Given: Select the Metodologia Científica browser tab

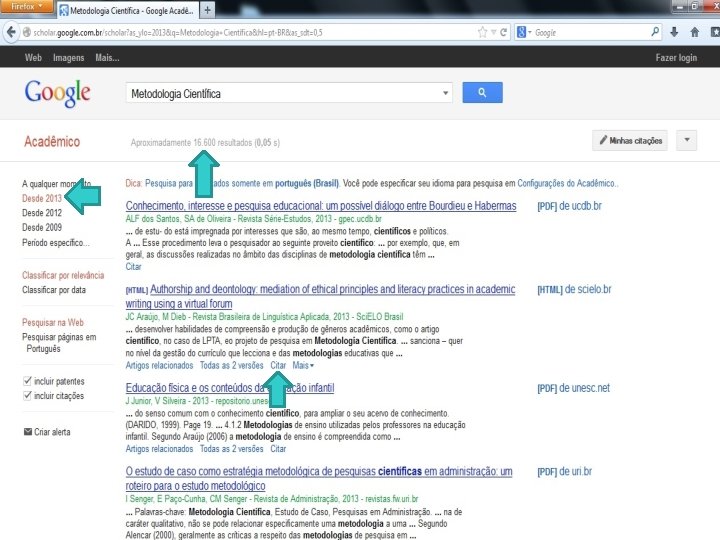Looking at the screenshot, I should click(128, 10).
